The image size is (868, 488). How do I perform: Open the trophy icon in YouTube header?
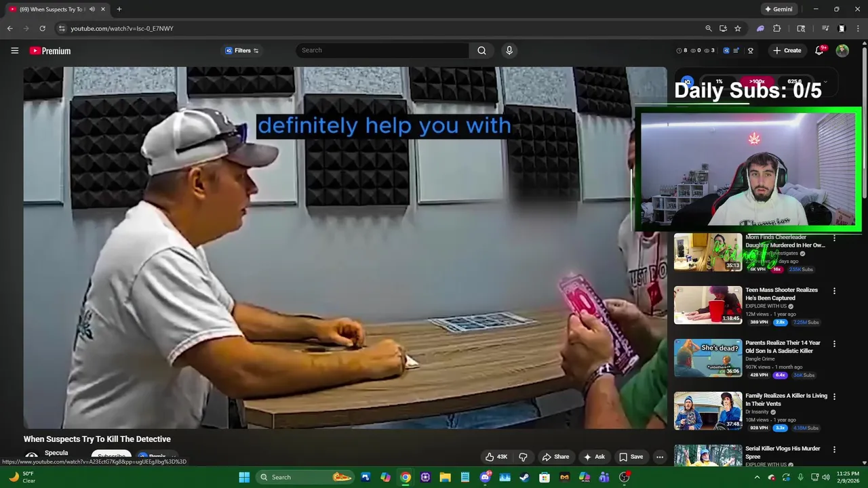[751, 50]
